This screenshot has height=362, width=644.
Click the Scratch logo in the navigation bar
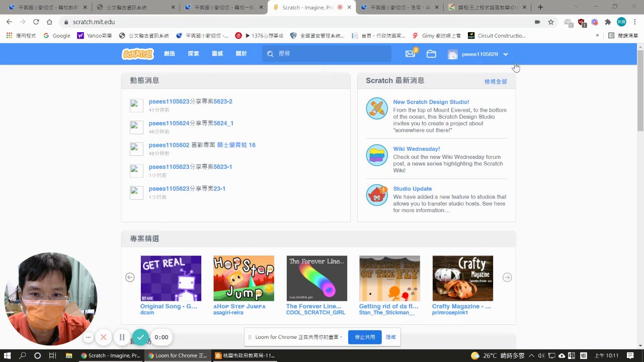138,54
